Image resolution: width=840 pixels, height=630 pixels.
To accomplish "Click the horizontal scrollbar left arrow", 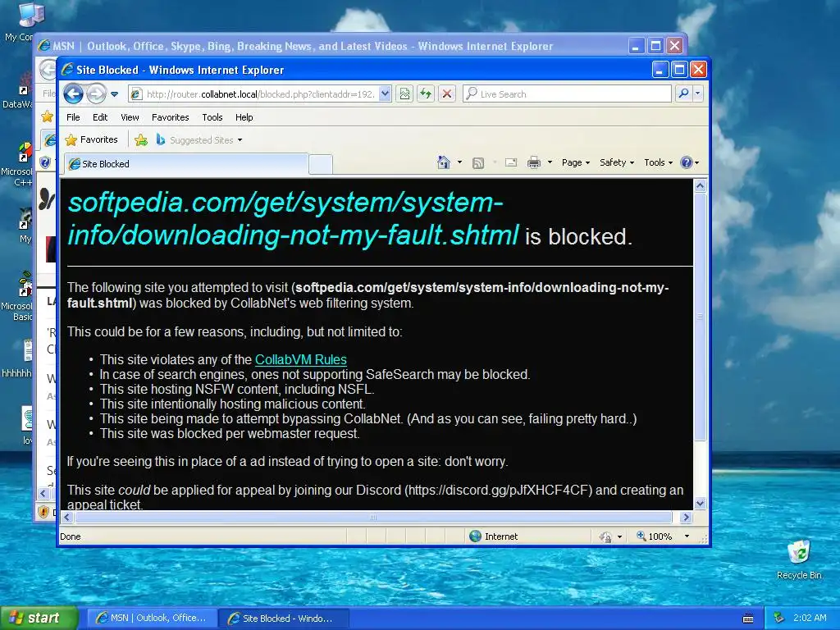I will click(x=67, y=517).
